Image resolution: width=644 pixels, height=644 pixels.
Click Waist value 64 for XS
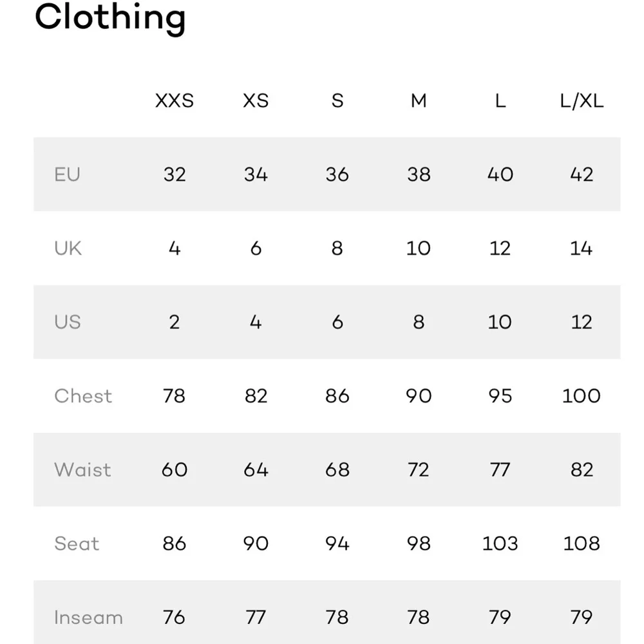256,469
